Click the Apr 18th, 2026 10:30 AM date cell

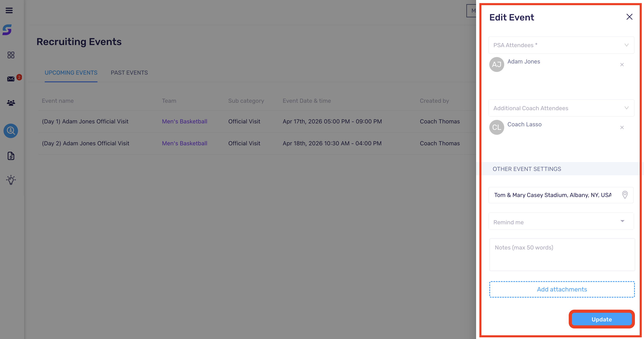coord(332,143)
